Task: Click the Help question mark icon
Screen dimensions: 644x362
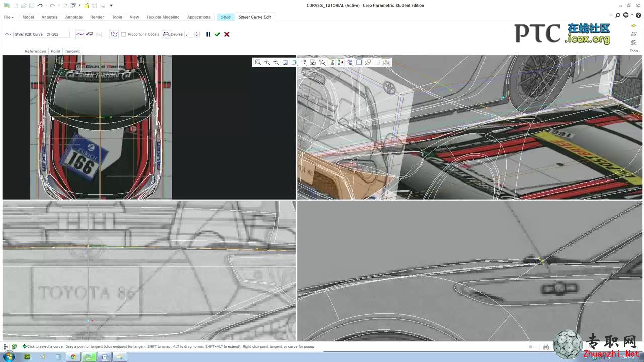Action: pyautogui.click(x=638, y=15)
